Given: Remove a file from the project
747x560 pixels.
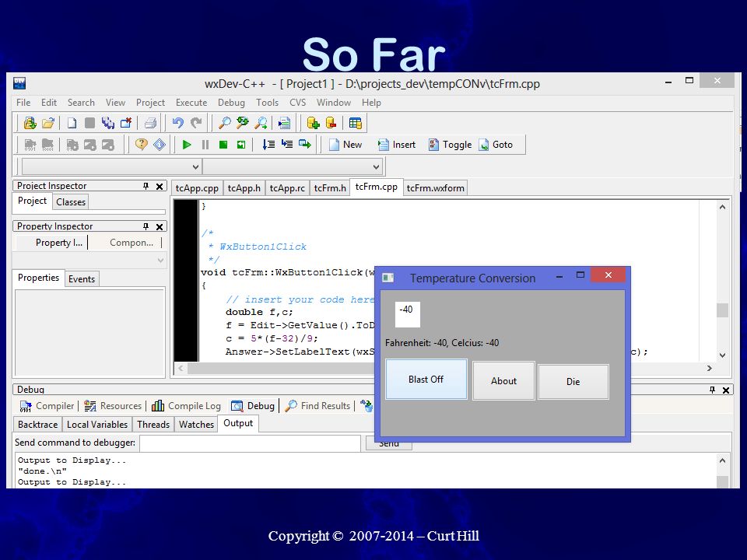Looking at the screenshot, I should pos(331,124).
